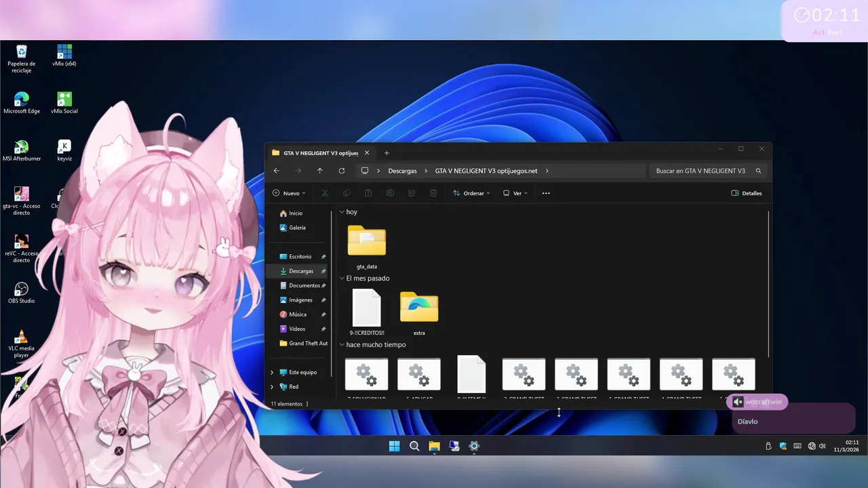The height and width of the screenshot is (488, 868).
Task: Click the Share icon in Explorer toolbar
Action: tap(412, 193)
